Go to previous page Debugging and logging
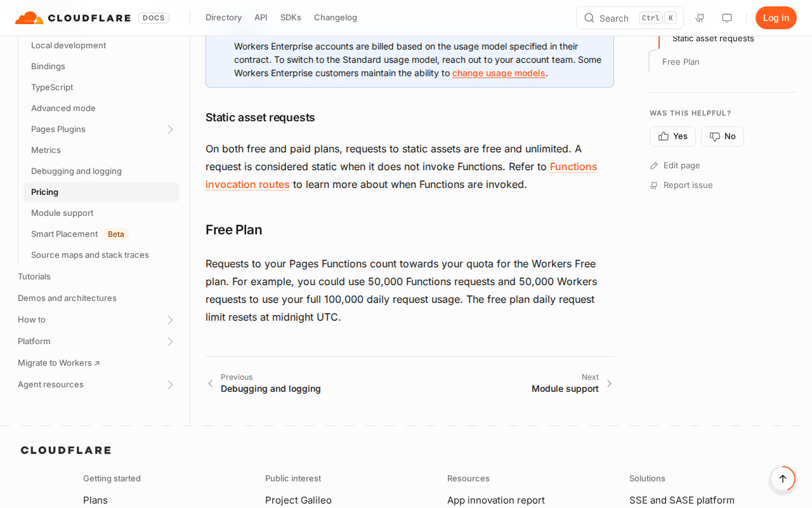 264,383
